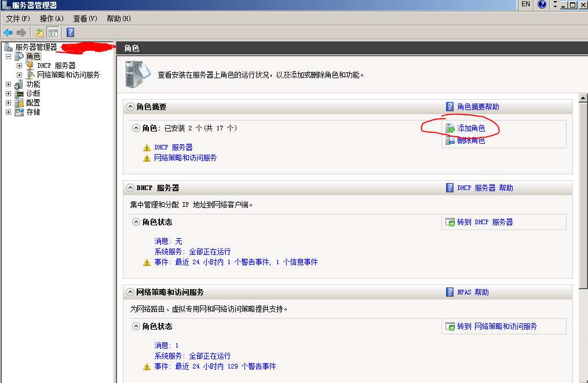This screenshot has width=588, height=383.
Task: Expand the 网络策略和访问服务 tree node
Action: click(x=19, y=75)
